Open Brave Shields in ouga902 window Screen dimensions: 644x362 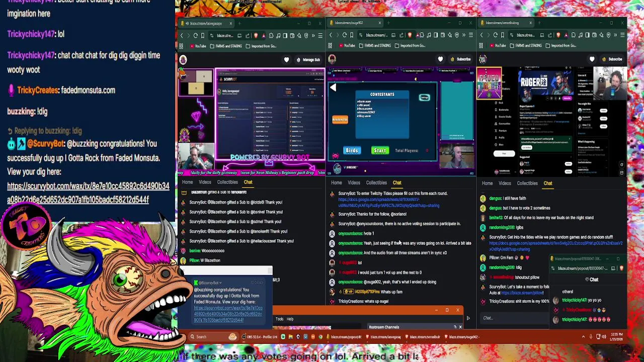(410, 35)
